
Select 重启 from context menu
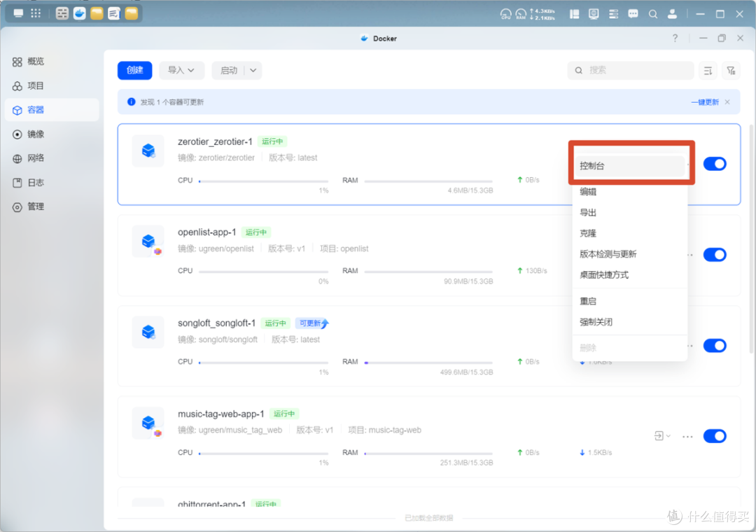pyautogui.click(x=630, y=301)
